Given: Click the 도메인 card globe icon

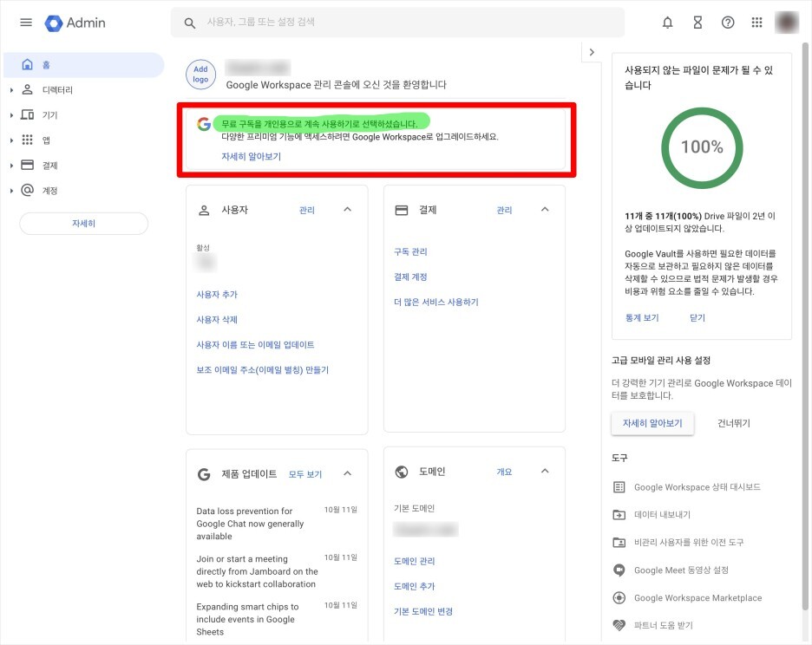Looking at the screenshot, I should [402, 472].
